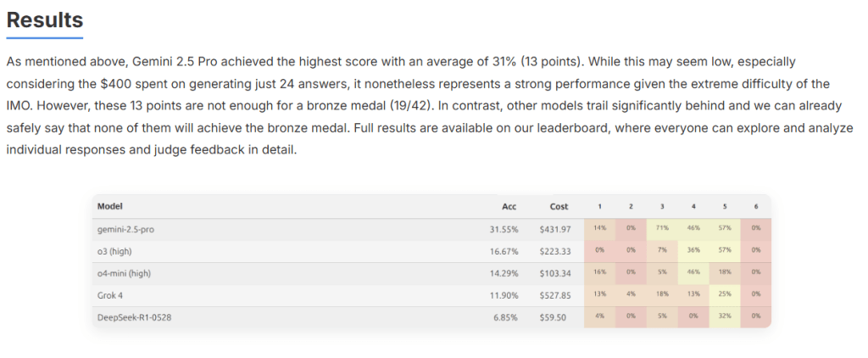868x358 pixels.
Task: Select Grok 4's 25% score cell
Action: coord(725,294)
